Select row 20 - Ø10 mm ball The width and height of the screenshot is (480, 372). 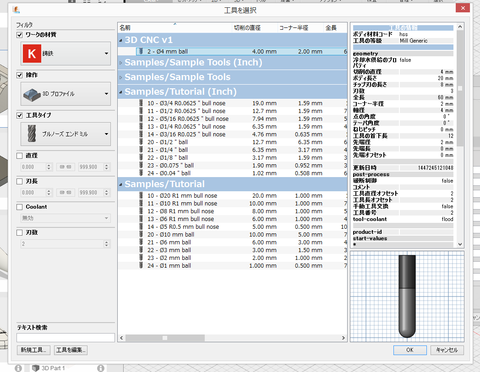point(233,234)
